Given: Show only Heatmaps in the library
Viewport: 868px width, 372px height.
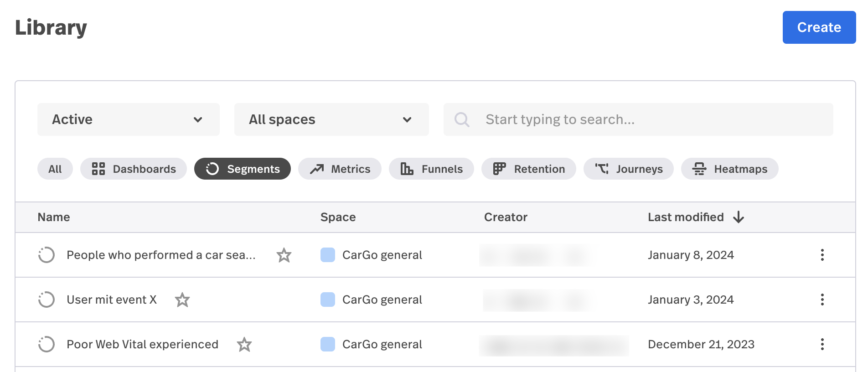Looking at the screenshot, I should click(729, 169).
